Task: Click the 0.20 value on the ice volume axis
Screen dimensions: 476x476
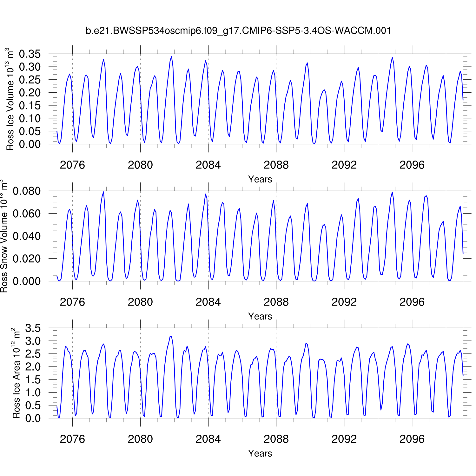Action: [x=30, y=93]
